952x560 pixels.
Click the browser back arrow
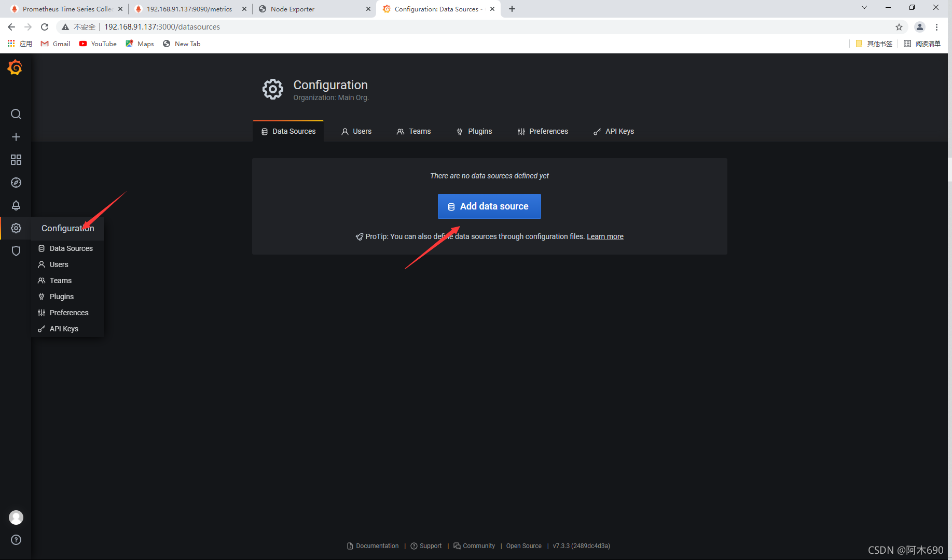(11, 27)
